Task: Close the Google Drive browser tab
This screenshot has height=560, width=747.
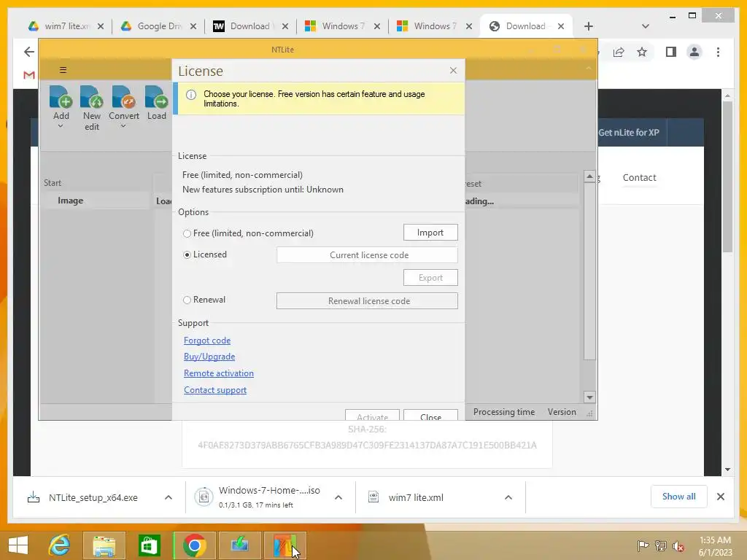Action: [193, 26]
